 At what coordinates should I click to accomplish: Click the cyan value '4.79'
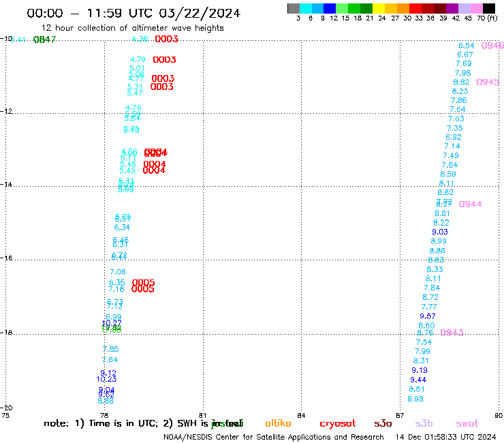pos(138,60)
